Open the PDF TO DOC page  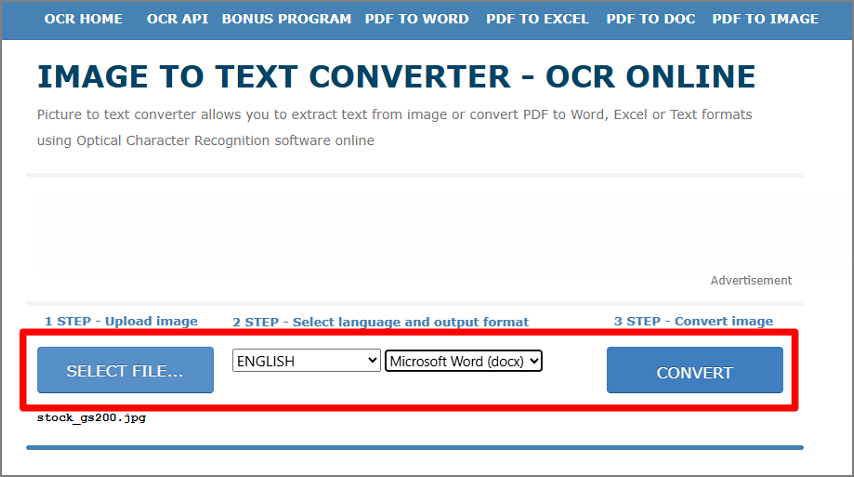tap(651, 19)
